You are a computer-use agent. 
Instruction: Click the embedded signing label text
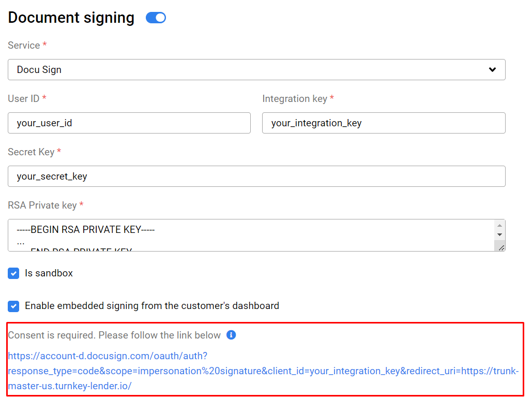coord(152,306)
